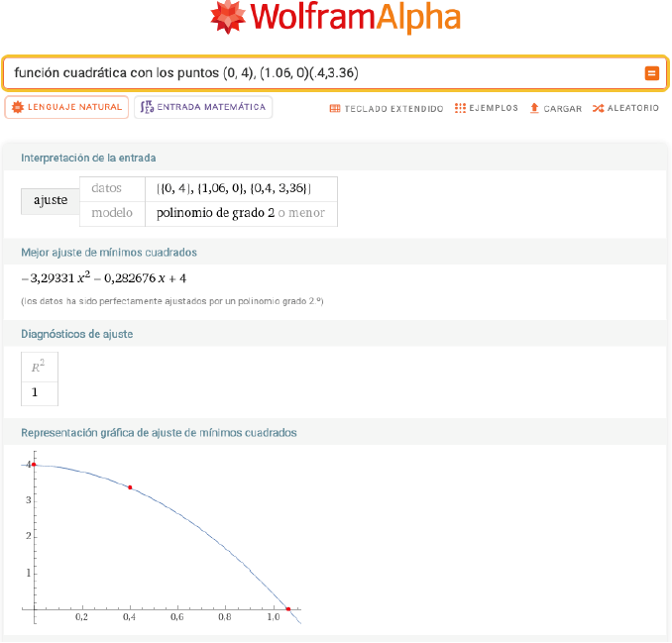Click the orange gear icon in Lenguaje Natural
Image resolution: width=672 pixels, height=643 pixels.
17,107
